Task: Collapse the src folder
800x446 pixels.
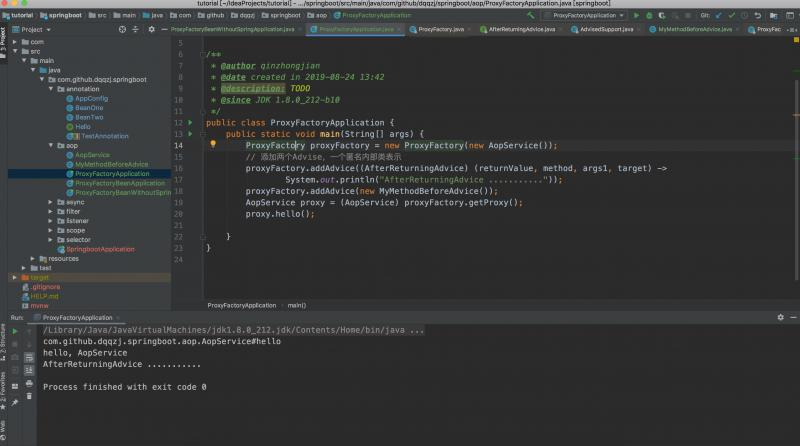Action: point(15,51)
